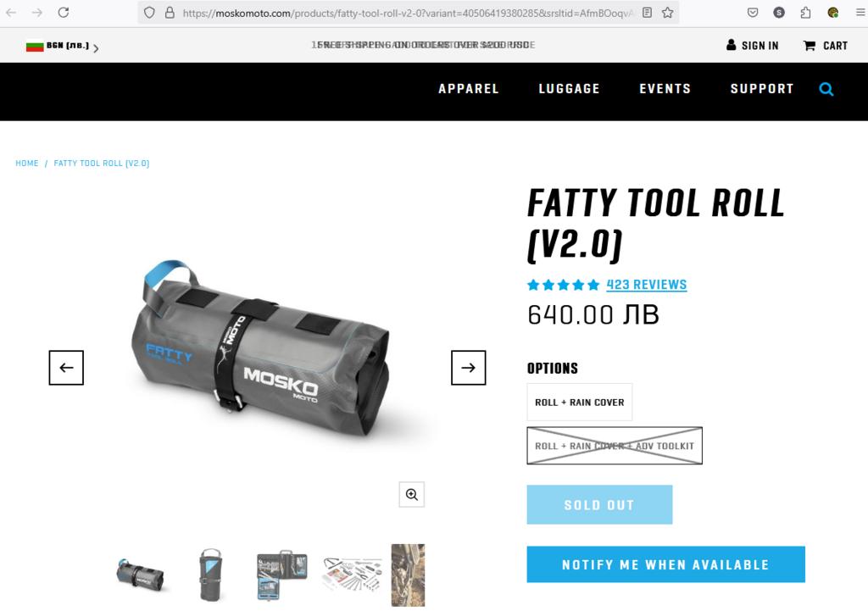
Task: Expand the BGN currency selector
Action: coord(63,46)
